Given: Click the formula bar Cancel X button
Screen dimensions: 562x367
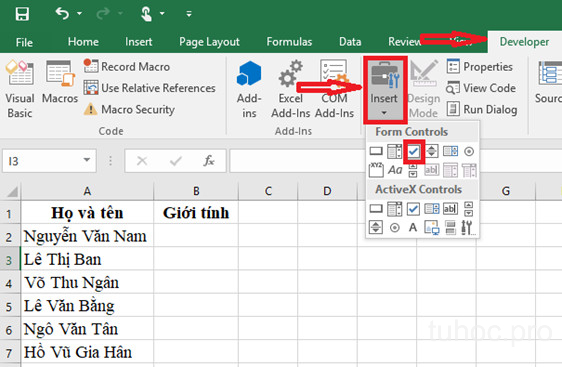Looking at the screenshot, I should [x=142, y=161].
